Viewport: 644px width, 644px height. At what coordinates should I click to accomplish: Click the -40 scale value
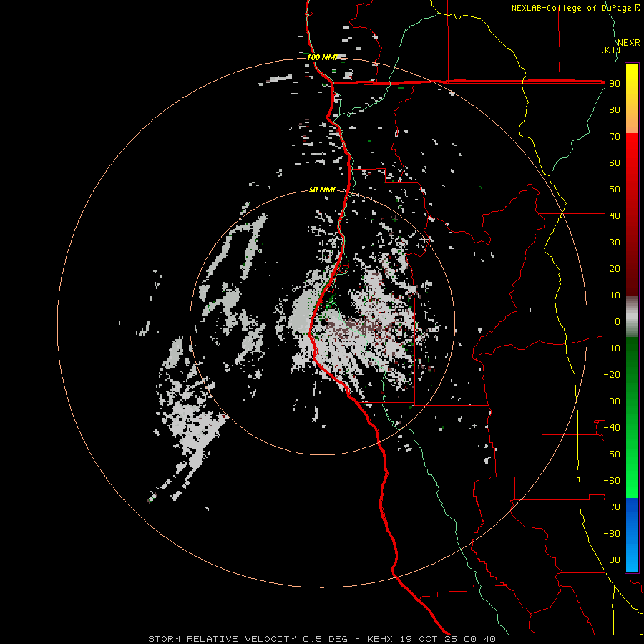point(612,428)
